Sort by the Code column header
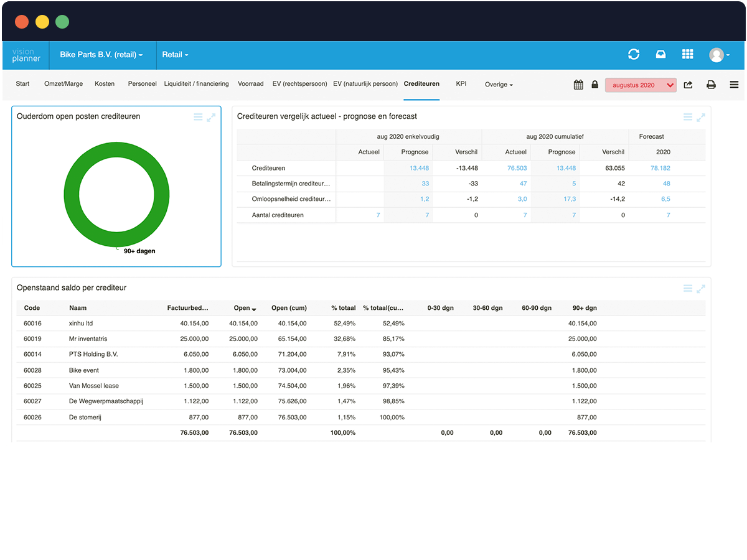 point(32,308)
